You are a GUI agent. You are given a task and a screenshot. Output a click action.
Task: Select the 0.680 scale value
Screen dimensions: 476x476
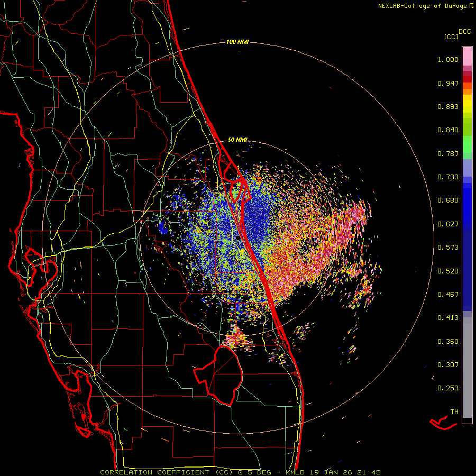coord(448,200)
